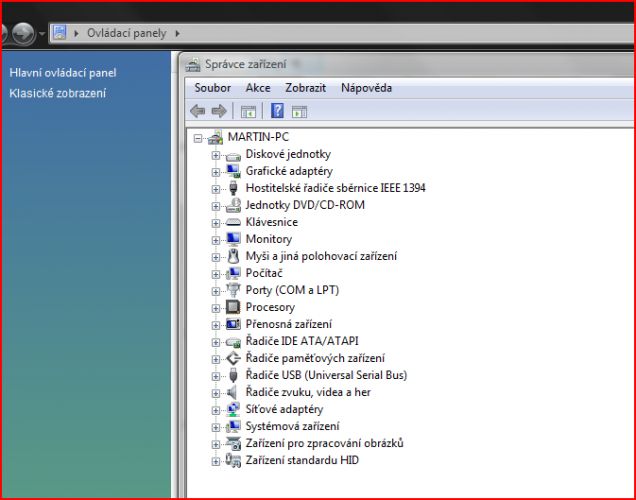
Task: Expand the Jednotky DVD/CD-ROM node
Action: pos(216,206)
